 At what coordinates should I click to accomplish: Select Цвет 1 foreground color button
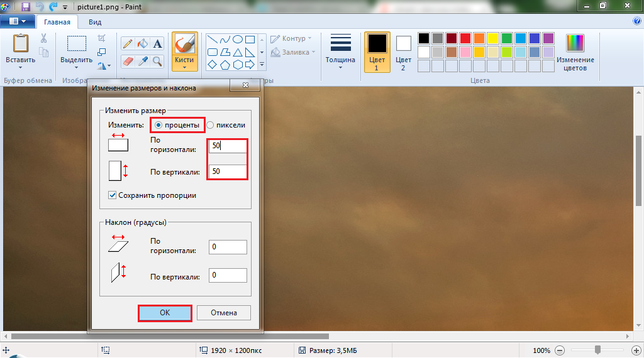(377, 53)
